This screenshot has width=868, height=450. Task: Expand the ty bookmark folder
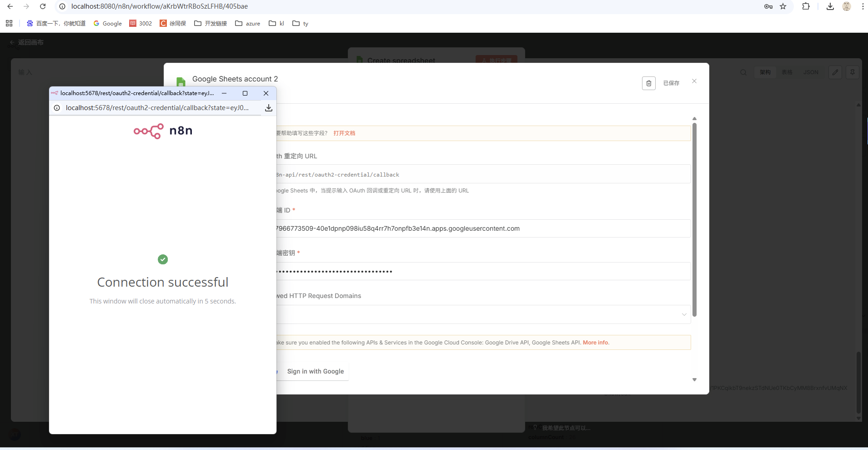coord(301,23)
